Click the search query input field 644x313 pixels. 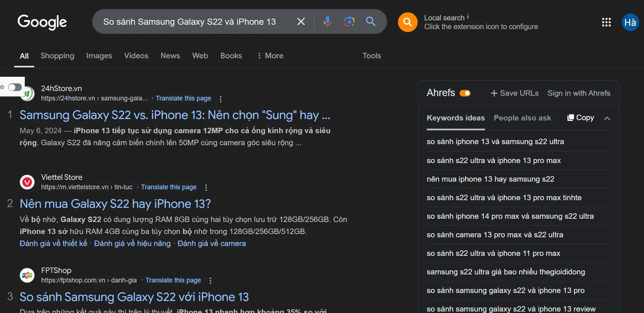click(190, 21)
